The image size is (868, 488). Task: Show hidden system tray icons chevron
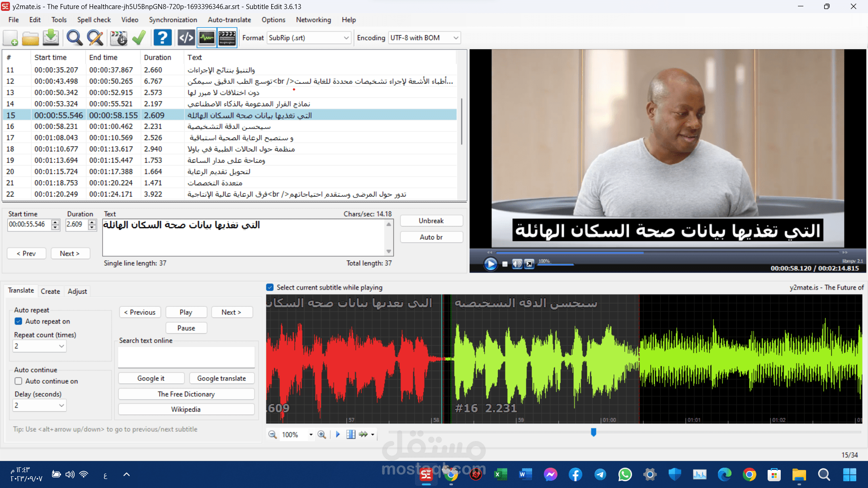coord(127,474)
